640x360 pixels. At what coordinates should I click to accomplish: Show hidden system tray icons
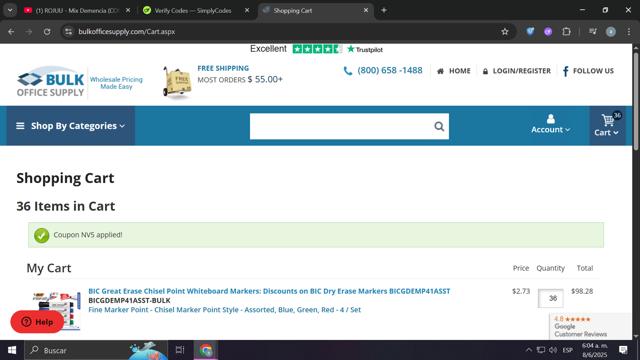[529, 350]
